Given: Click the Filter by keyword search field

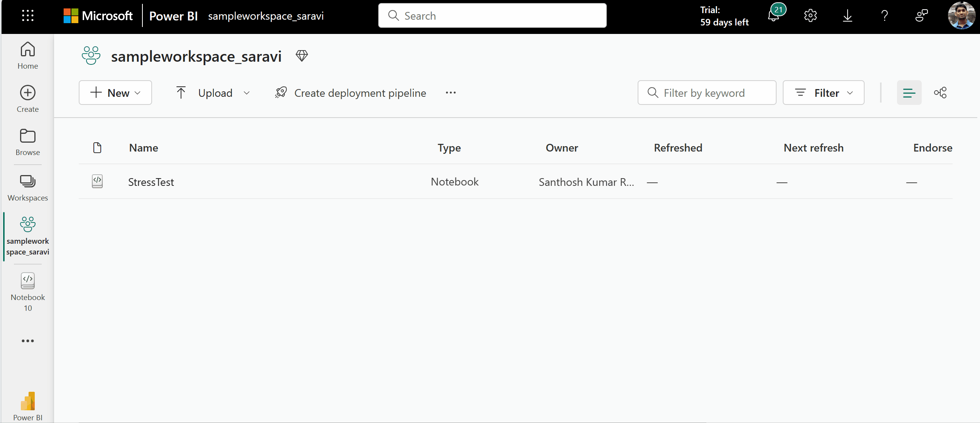Looking at the screenshot, I should point(706,93).
